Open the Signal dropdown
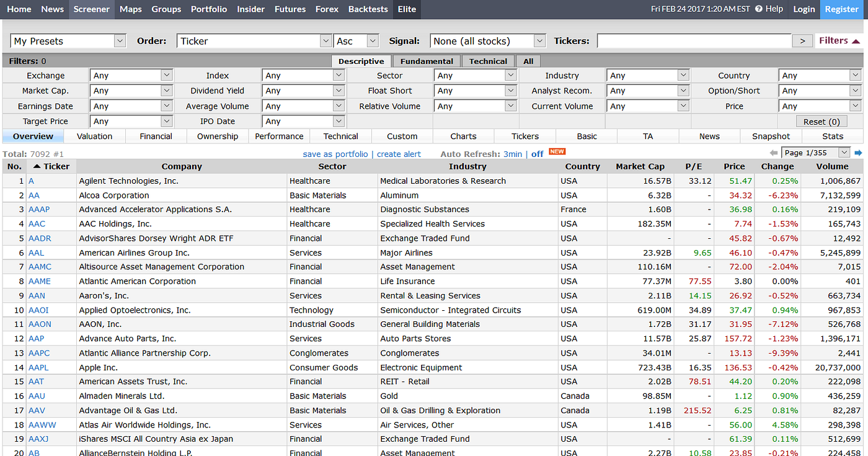The height and width of the screenshot is (456, 868). (487, 41)
